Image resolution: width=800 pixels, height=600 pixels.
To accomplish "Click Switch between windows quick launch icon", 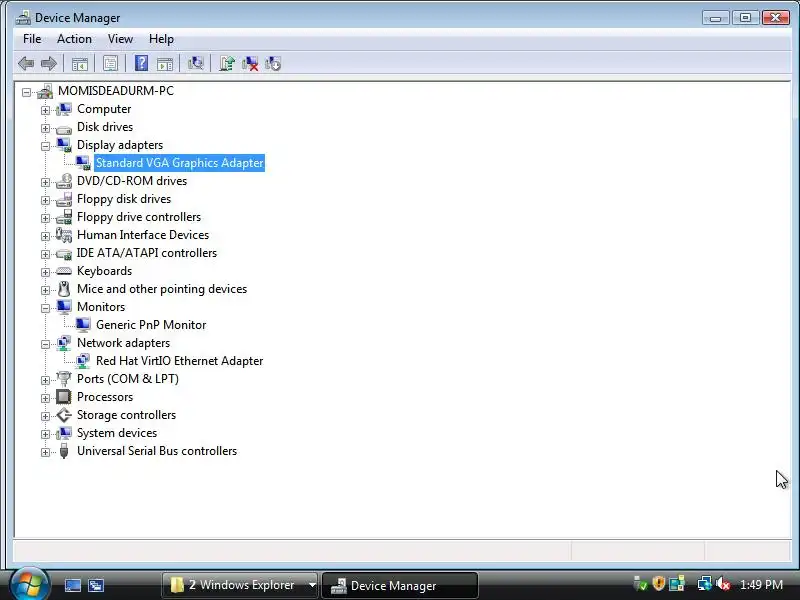I will (x=95, y=585).
